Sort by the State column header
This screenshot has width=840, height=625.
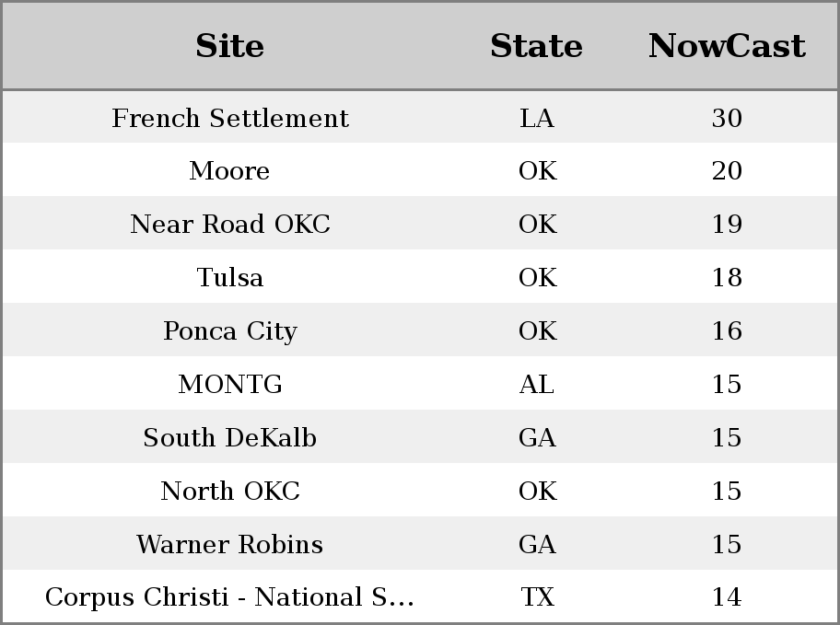(537, 46)
